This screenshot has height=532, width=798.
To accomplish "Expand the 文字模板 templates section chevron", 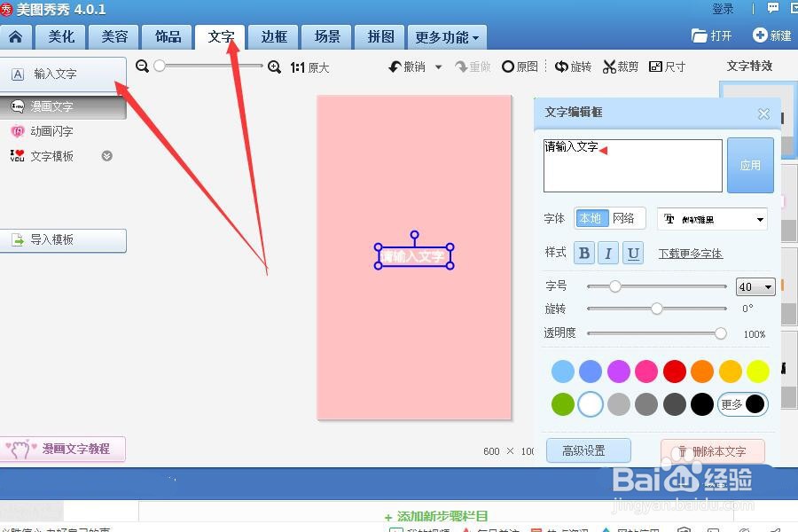I will [106, 156].
